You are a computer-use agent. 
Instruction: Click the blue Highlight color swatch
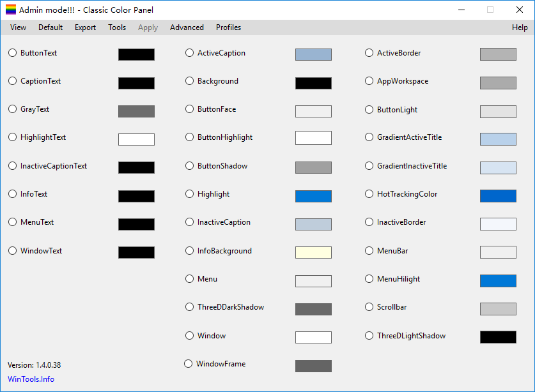(313, 195)
